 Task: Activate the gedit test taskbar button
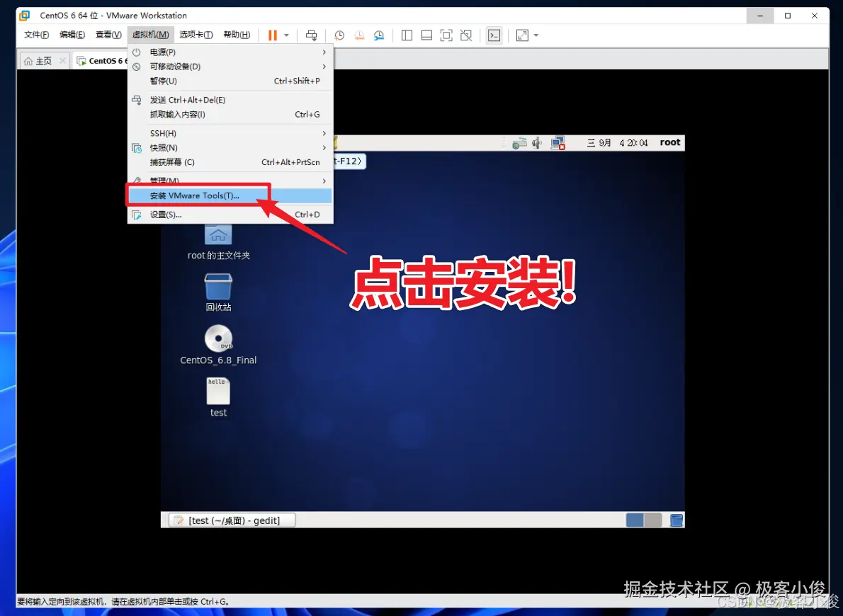click(x=232, y=520)
